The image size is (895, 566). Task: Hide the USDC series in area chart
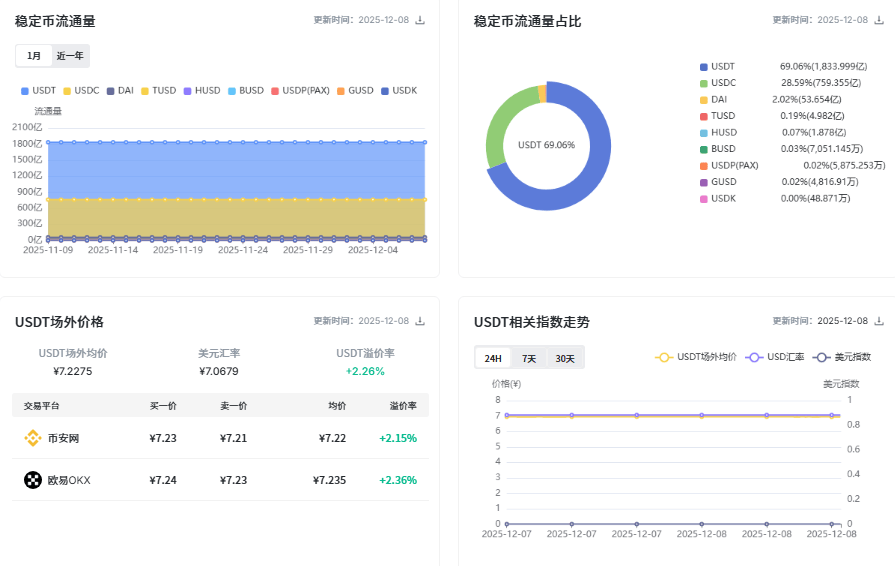coord(80,91)
